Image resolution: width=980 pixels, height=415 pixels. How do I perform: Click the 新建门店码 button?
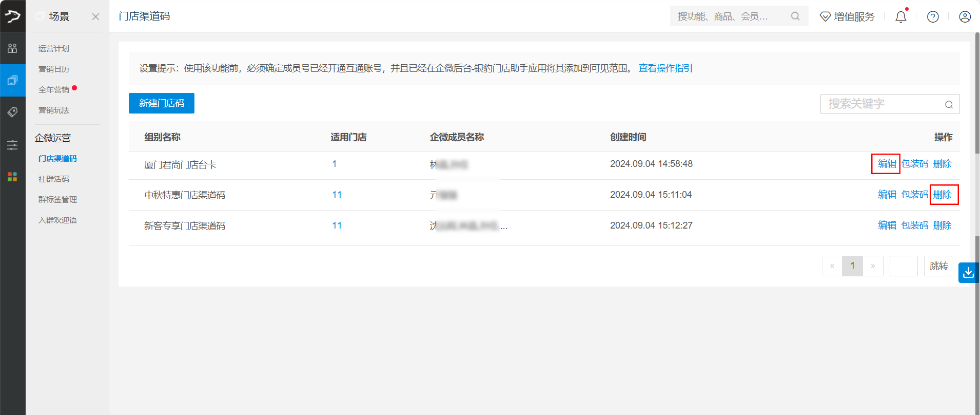[161, 103]
